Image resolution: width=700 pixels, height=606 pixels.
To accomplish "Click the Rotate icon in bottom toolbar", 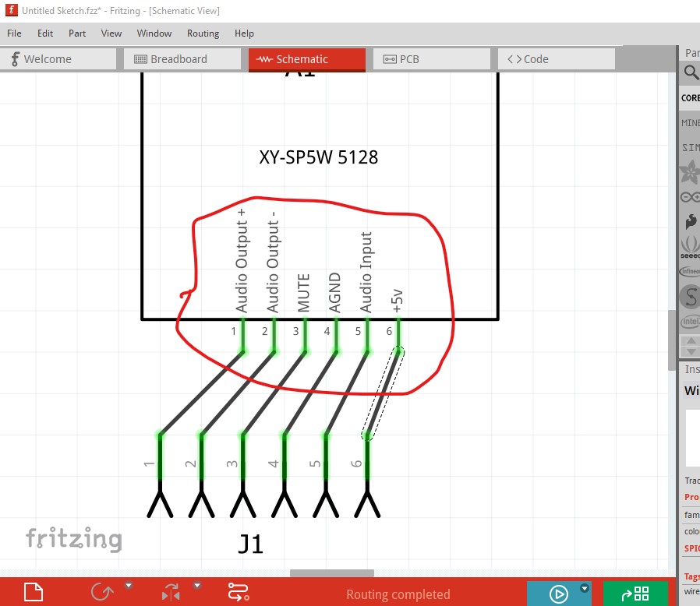I will (102, 593).
